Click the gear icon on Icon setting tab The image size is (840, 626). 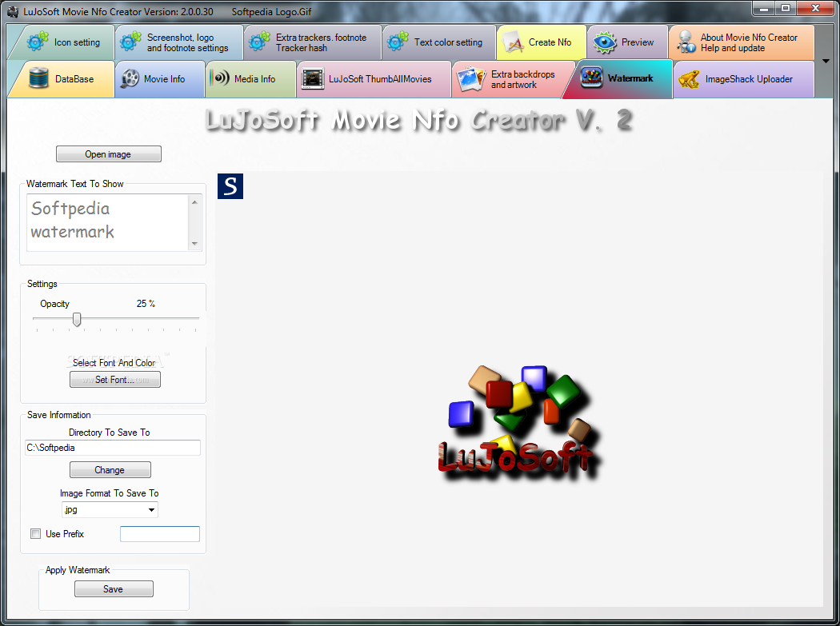point(38,42)
